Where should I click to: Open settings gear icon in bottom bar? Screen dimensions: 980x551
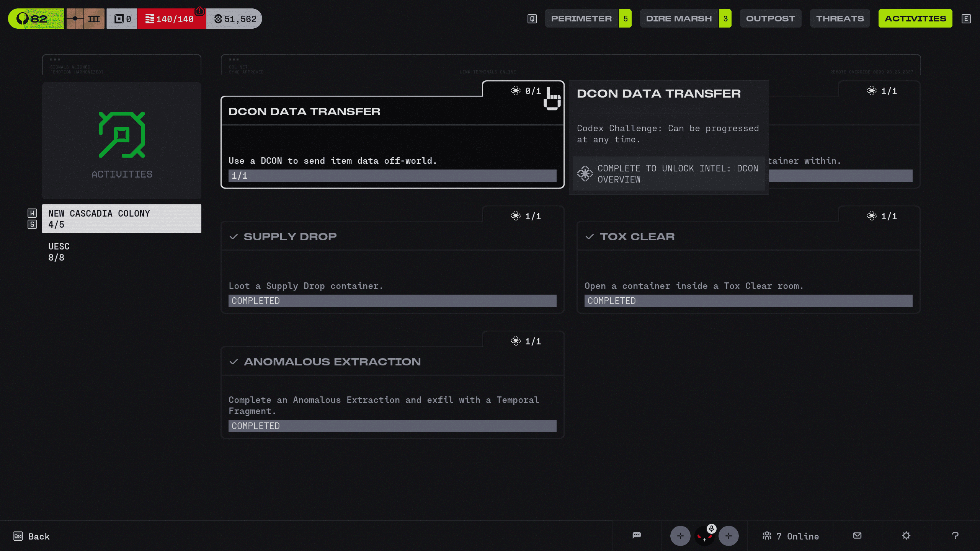click(x=906, y=535)
